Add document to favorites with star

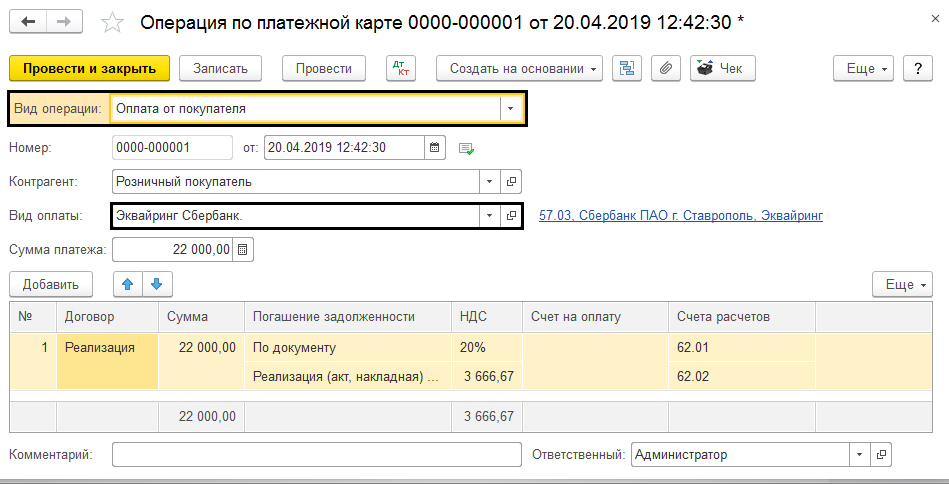[x=113, y=22]
